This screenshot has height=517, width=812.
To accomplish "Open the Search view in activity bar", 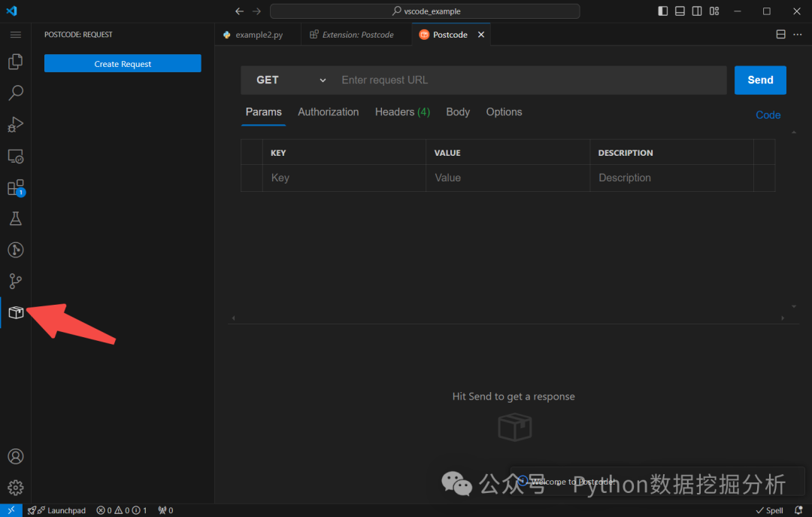I will coord(16,93).
